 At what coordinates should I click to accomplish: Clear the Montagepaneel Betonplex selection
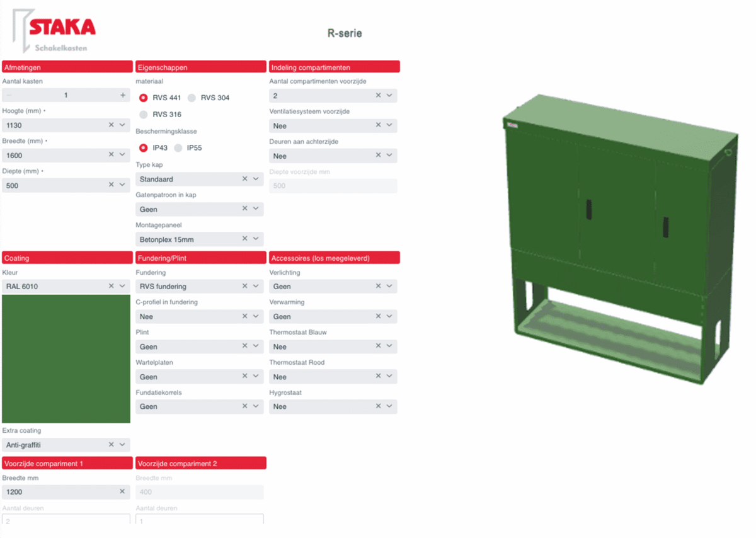tap(245, 239)
